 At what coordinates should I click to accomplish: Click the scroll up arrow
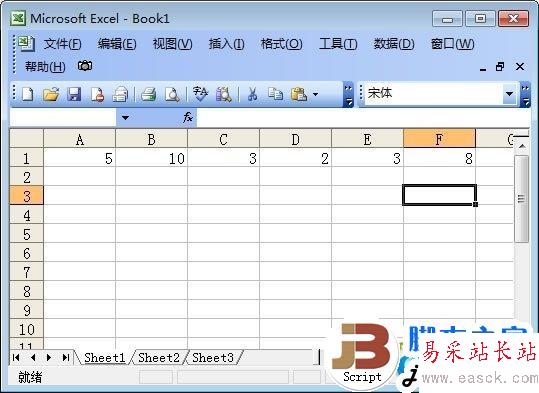(x=522, y=146)
